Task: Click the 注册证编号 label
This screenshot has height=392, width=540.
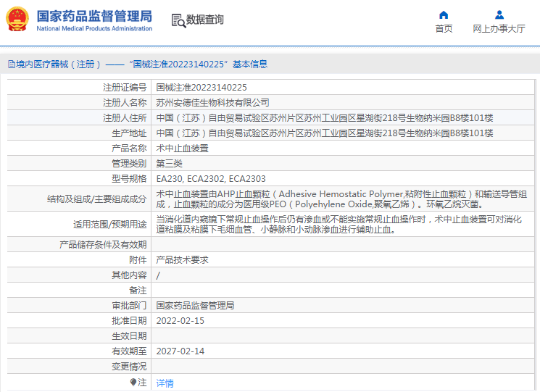Action: pos(125,88)
